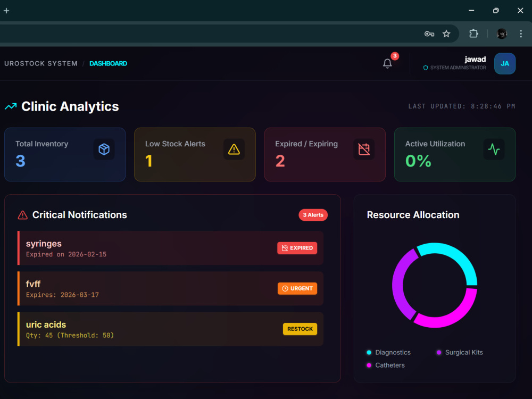Click the browser password key icon
The image size is (532, 399).
[429, 34]
